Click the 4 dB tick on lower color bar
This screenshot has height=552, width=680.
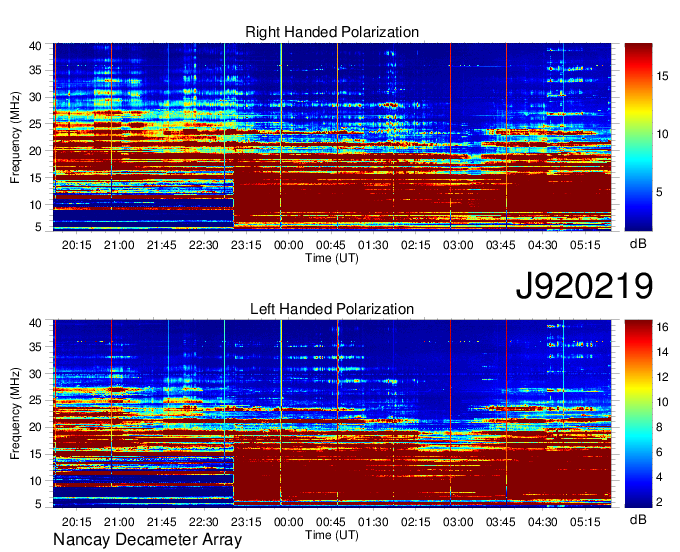click(x=659, y=477)
